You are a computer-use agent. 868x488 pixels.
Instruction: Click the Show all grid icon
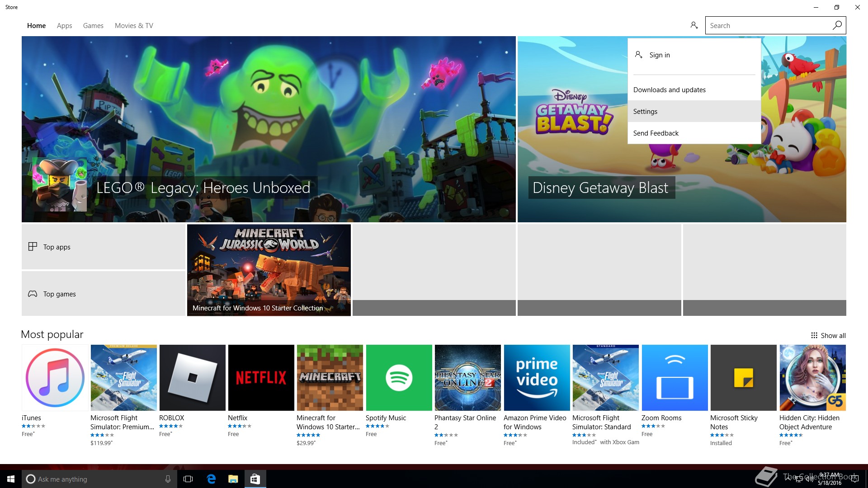[x=814, y=335]
